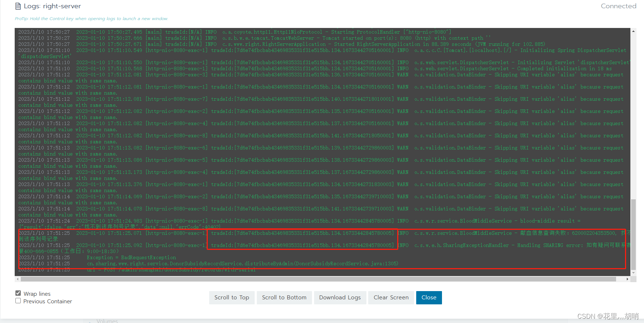Click the 'Handling SHARING error' log line
This screenshot has height=323, width=644.
point(324,248)
